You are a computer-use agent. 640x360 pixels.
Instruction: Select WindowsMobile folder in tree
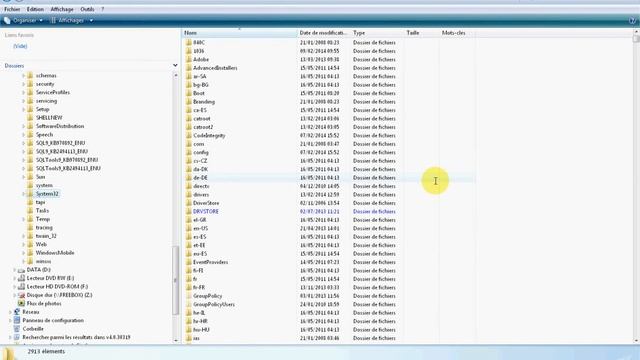(55, 253)
